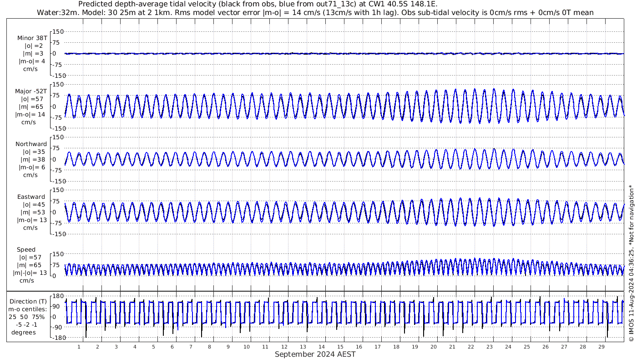
Task: Click the 'Water:32m. Model: 30 25m' subtitle line
Action: [315, 13]
